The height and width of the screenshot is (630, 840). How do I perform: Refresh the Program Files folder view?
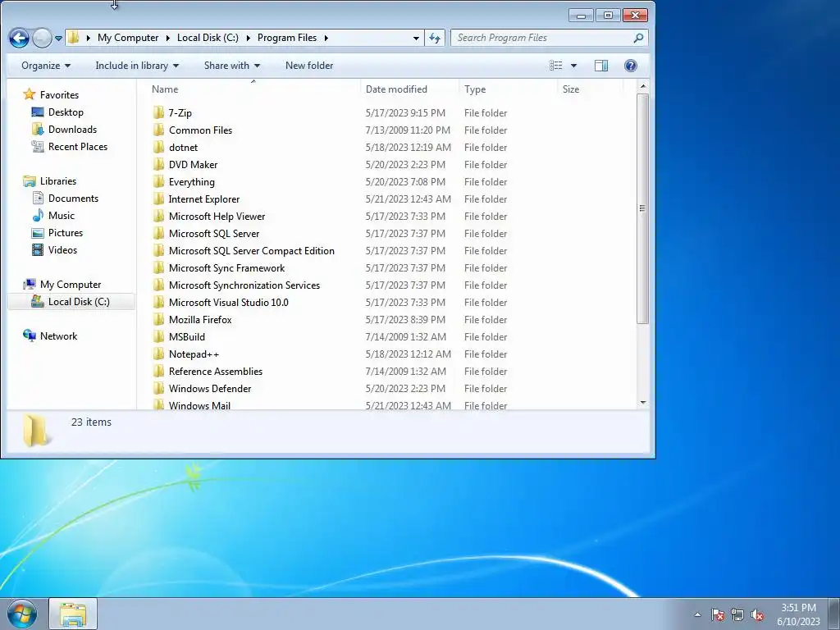(435, 38)
